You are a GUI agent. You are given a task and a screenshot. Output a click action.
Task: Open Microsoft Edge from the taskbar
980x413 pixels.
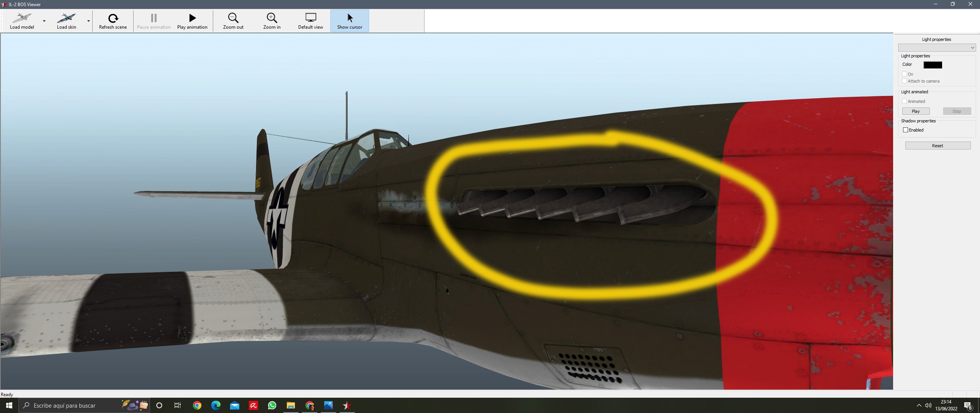click(216, 405)
